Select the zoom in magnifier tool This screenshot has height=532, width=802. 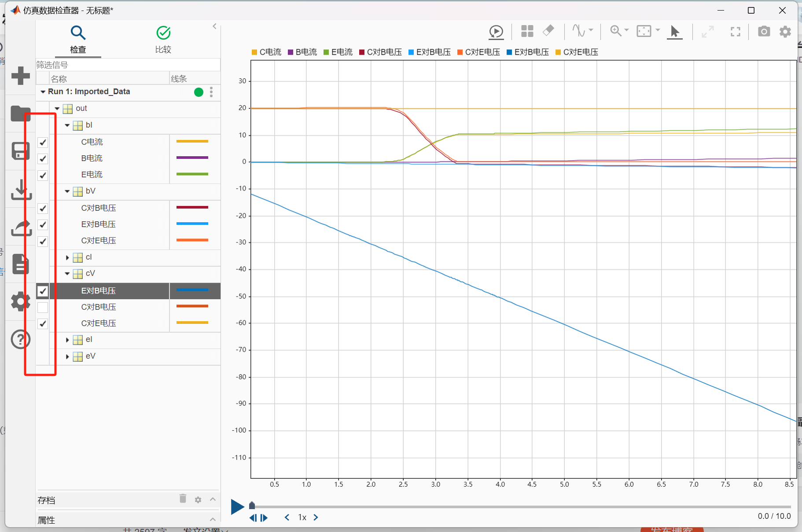[x=615, y=30]
